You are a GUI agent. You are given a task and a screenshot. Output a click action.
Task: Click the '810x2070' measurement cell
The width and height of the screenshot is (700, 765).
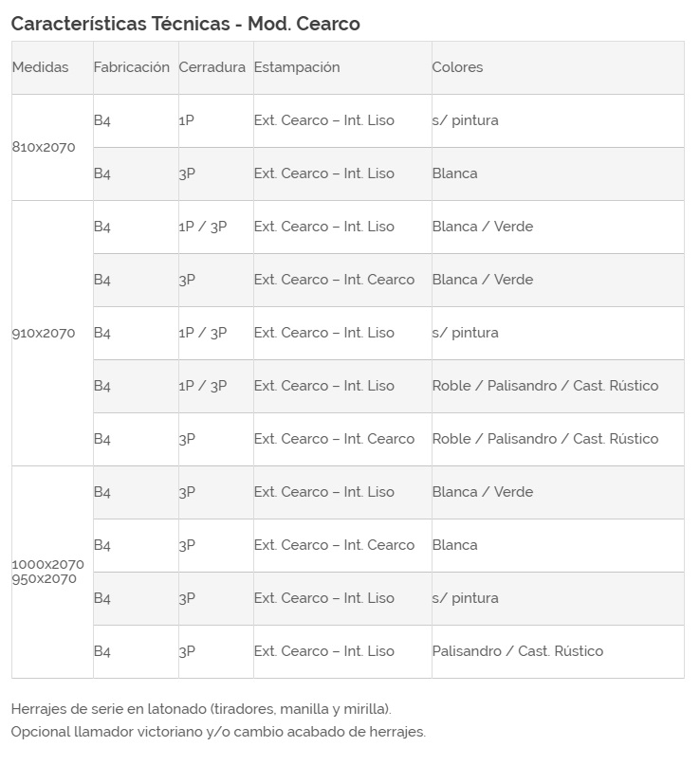click(x=44, y=147)
